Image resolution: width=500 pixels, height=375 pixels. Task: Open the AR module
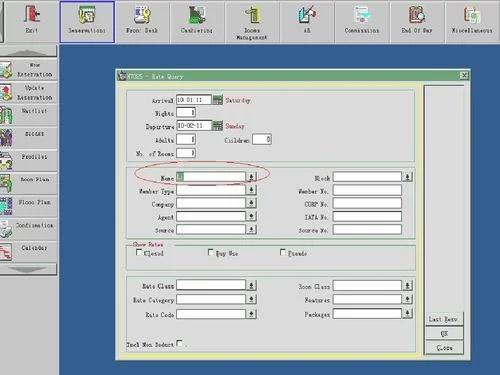coord(307,22)
